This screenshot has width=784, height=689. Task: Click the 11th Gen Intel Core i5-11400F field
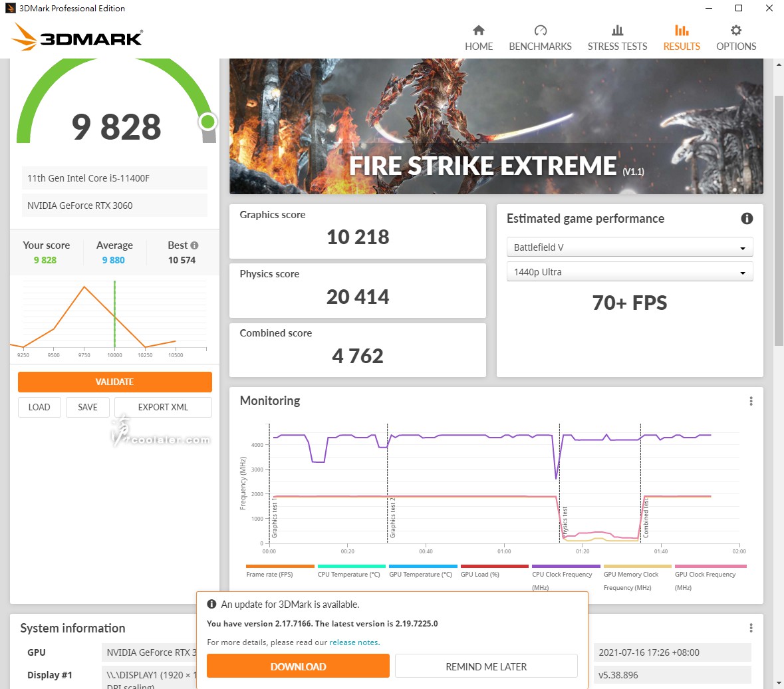(x=114, y=178)
